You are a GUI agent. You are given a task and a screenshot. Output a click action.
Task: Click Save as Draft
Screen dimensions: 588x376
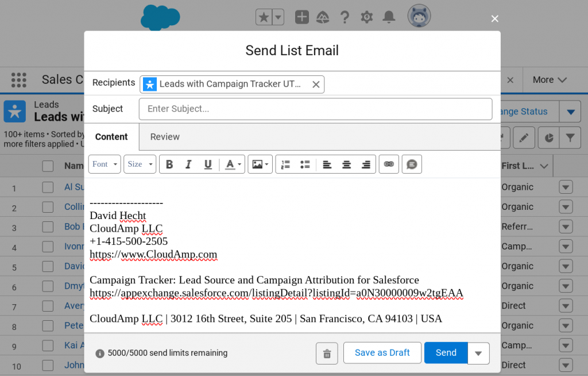click(382, 353)
